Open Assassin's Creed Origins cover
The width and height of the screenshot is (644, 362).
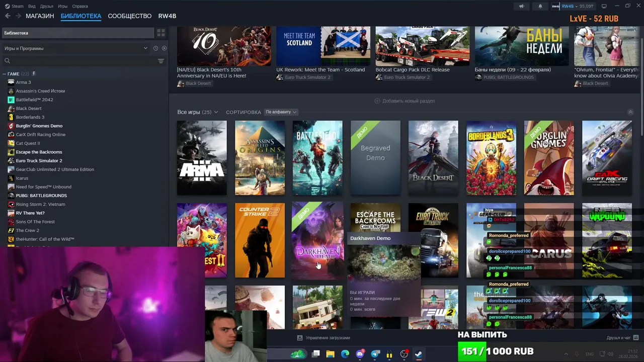pos(260,158)
